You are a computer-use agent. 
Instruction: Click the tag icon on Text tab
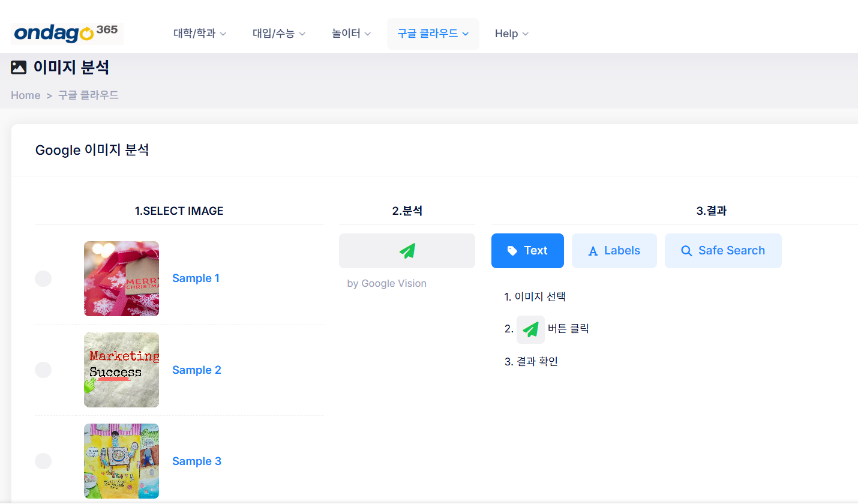(512, 251)
